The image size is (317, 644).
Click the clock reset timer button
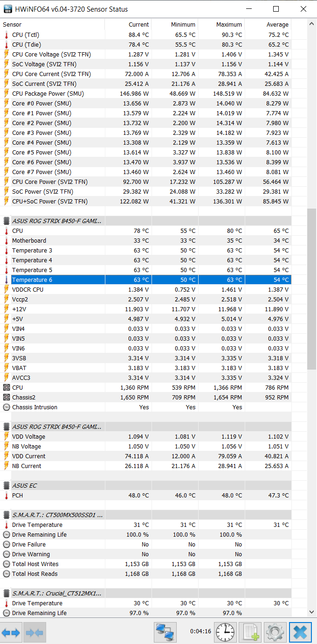pos(226,633)
